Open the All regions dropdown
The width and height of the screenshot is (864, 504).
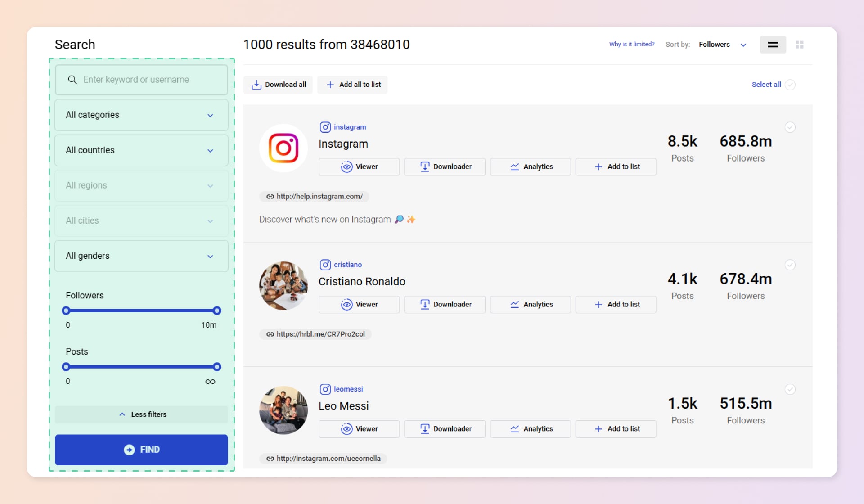(x=141, y=185)
